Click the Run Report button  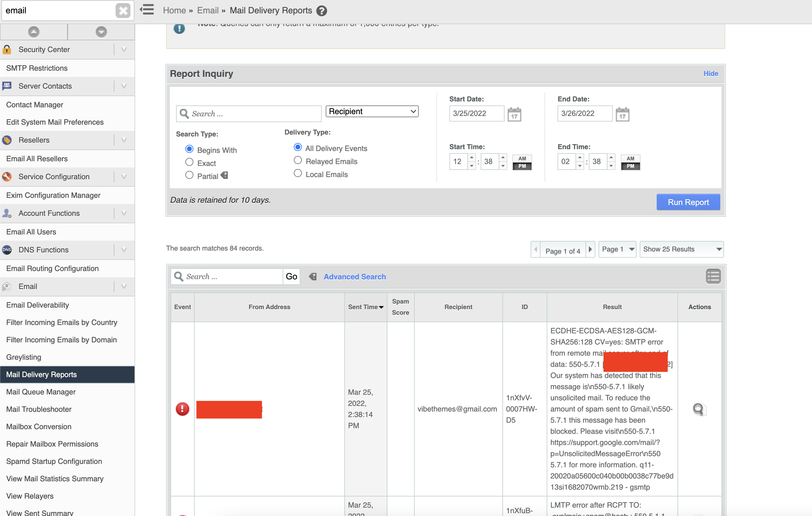point(688,202)
